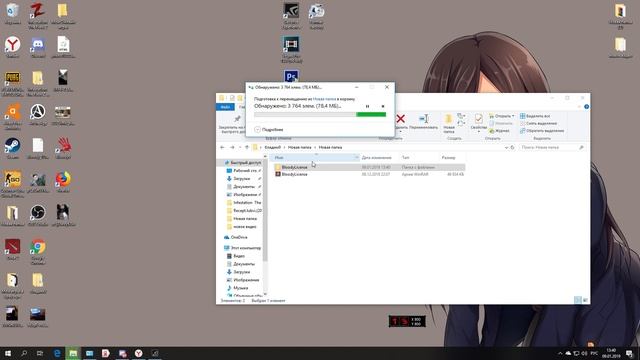Open pinned Рабочий стол in Quick access
This screenshot has width=640, height=360.
pyautogui.click(x=243, y=171)
